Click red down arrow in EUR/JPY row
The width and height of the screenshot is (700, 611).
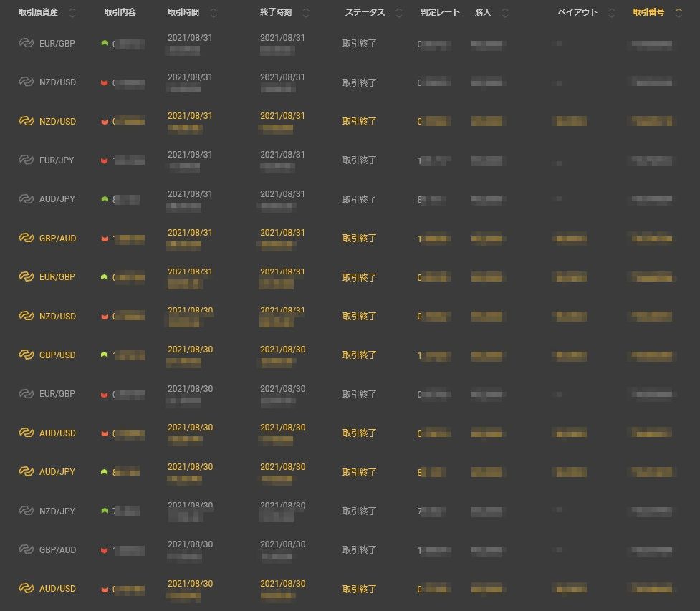105,160
